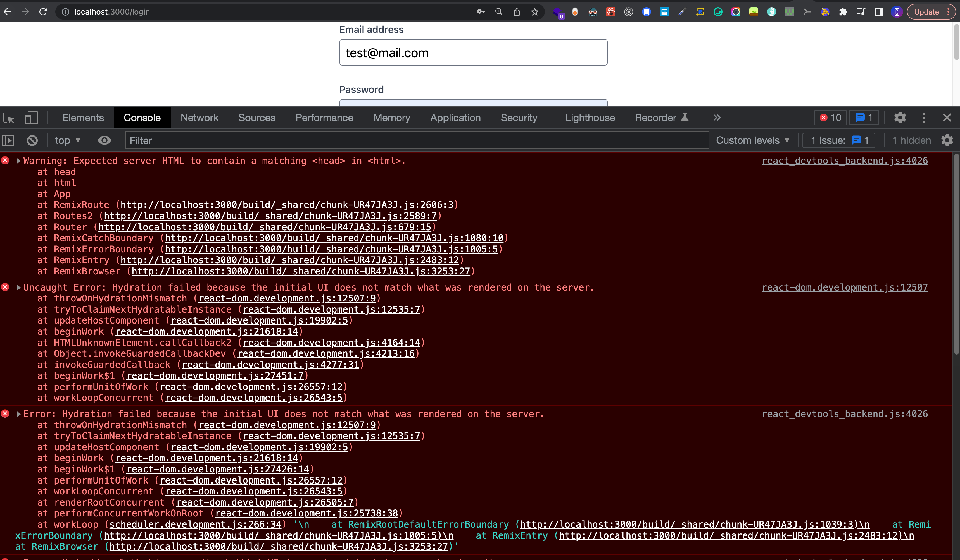Open the Recorder tab
This screenshot has width=960, height=560.
click(x=661, y=118)
